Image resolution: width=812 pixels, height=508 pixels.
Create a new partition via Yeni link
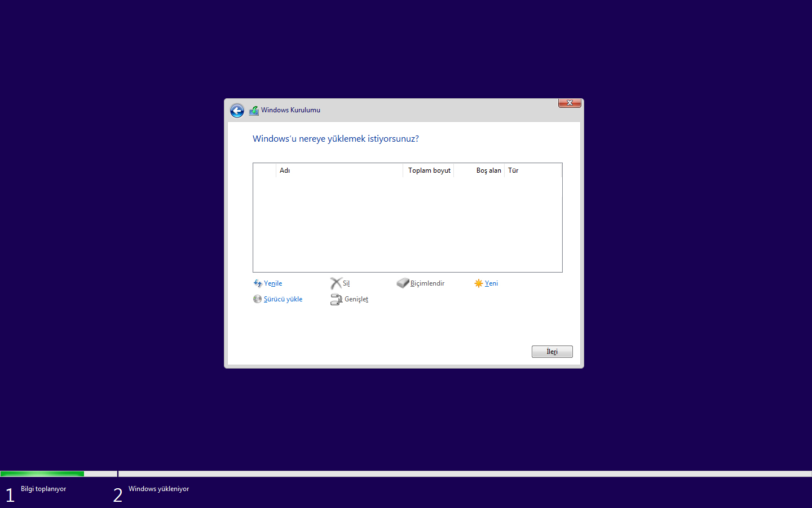(491, 283)
